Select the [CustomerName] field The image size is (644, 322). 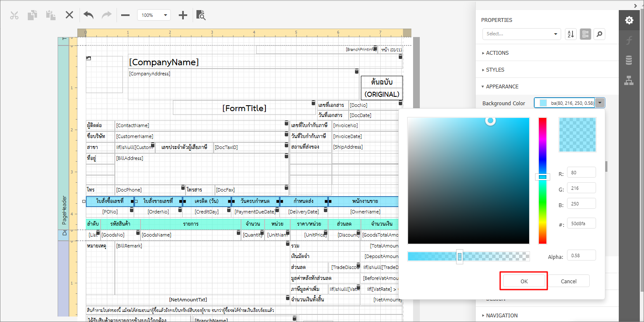[201, 136]
